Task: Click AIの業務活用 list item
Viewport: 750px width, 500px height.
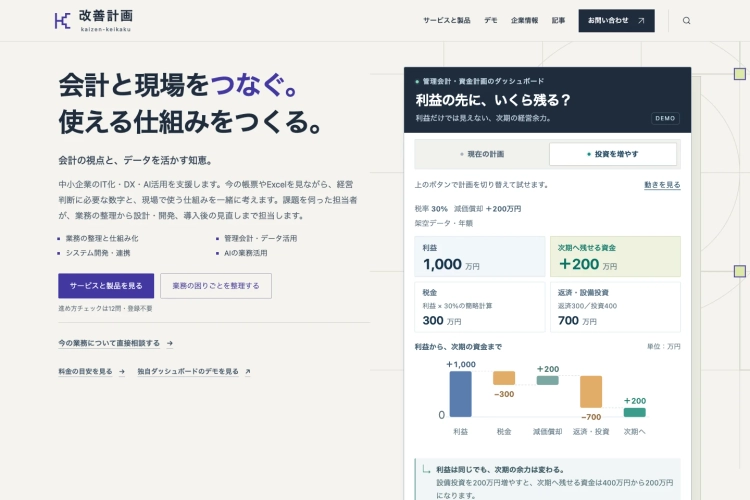Action: 245,253
